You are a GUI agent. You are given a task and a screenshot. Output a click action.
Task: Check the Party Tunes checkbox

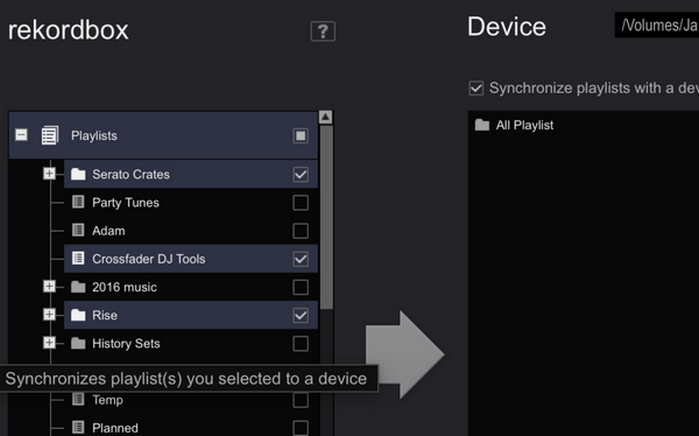300,203
